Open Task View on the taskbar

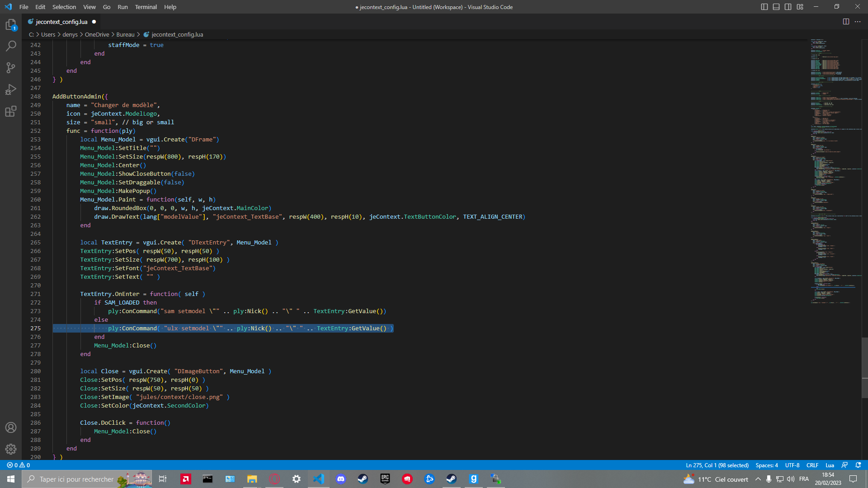pyautogui.click(x=163, y=479)
